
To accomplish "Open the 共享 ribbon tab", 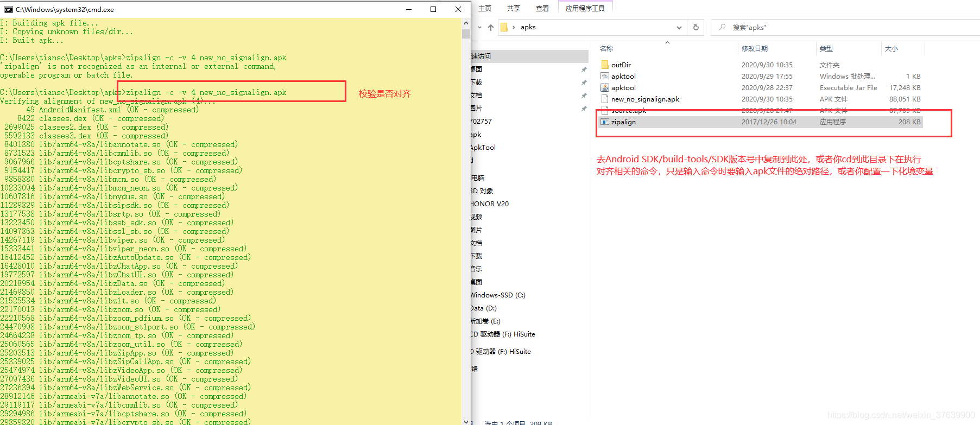I will pos(514,8).
